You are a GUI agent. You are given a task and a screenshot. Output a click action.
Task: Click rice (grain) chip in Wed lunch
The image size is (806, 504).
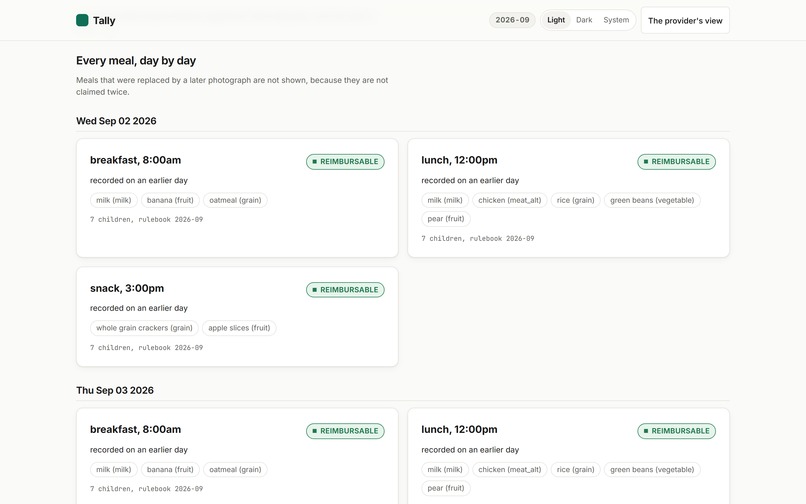pyautogui.click(x=575, y=200)
